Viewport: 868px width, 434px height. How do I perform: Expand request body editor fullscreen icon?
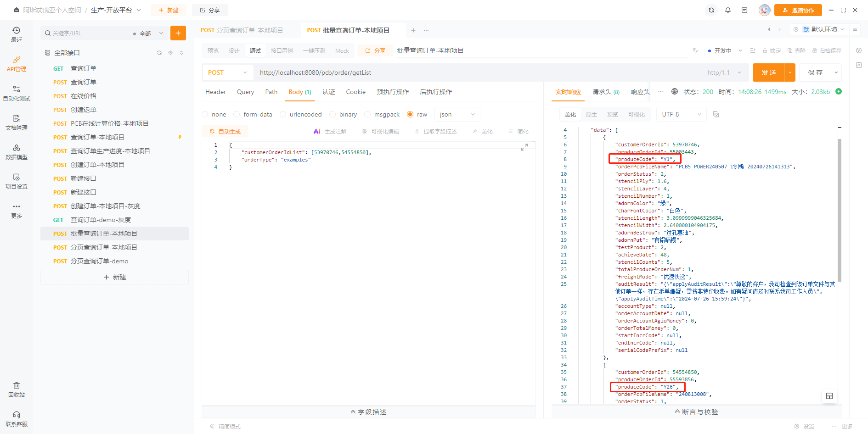[x=524, y=147]
